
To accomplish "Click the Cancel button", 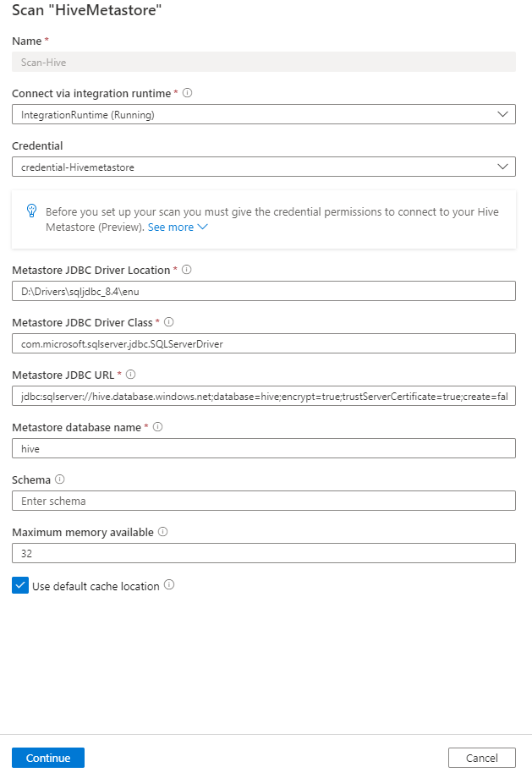I will coord(481,758).
